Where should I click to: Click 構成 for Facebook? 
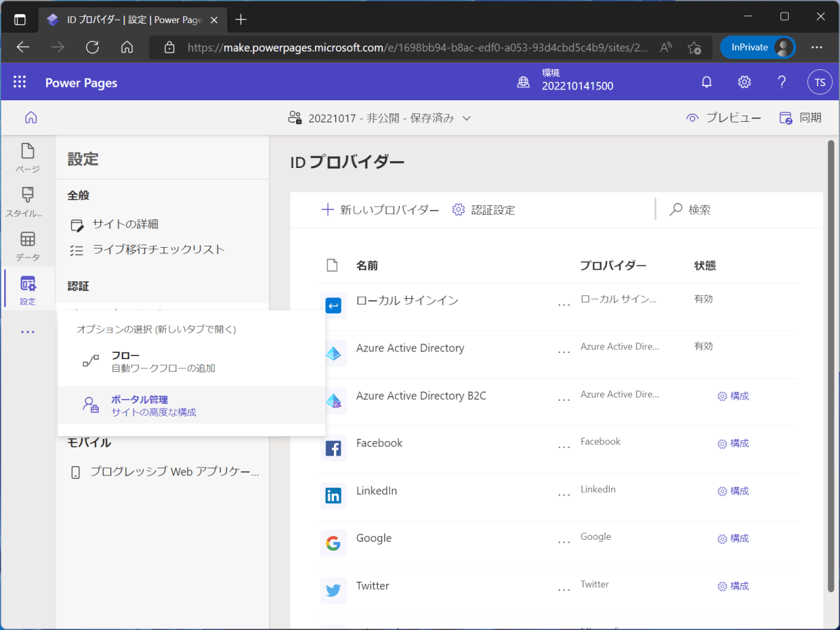[733, 444]
